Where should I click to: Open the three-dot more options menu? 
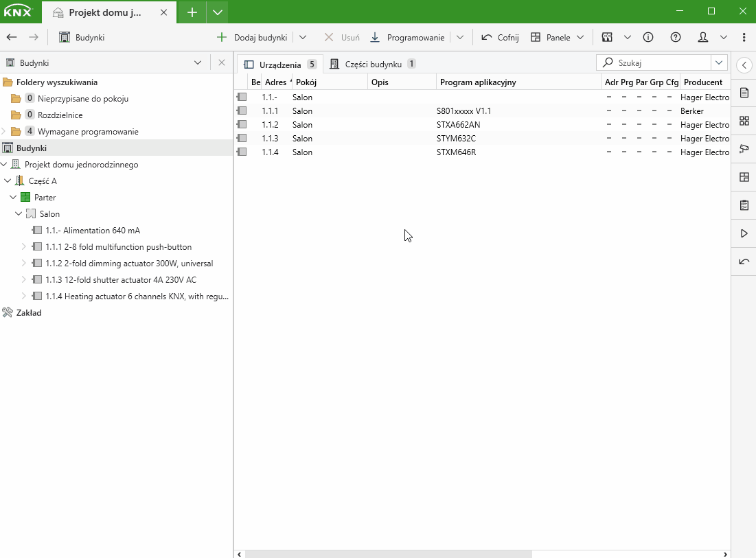[x=744, y=38]
